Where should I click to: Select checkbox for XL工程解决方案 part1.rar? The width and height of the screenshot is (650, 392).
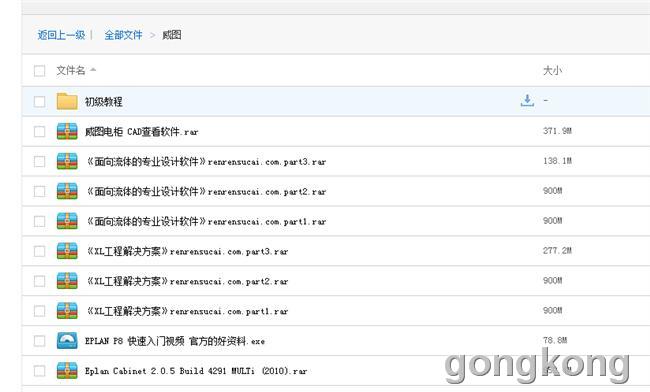tap(39, 311)
